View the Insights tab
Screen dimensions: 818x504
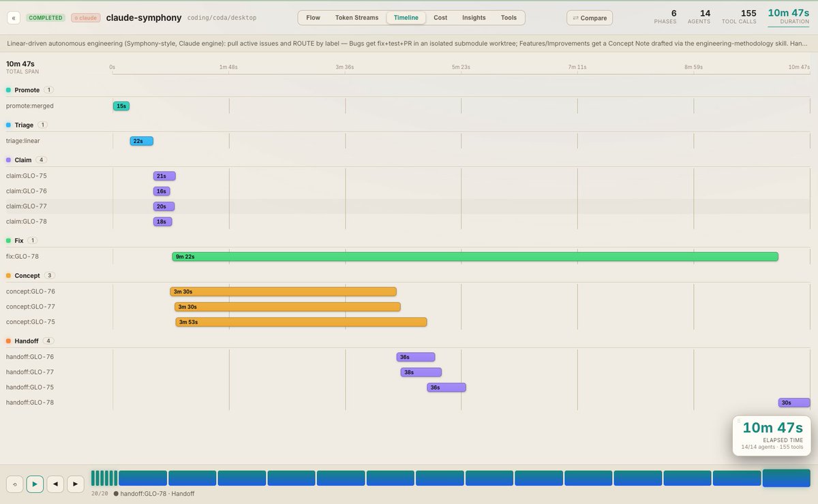coord(474,18)
